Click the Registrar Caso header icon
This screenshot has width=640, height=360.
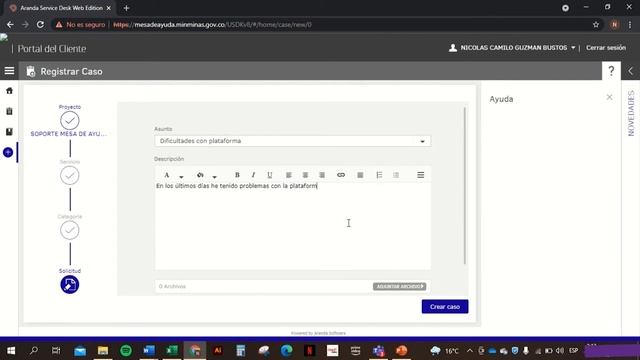click(31, 71)
